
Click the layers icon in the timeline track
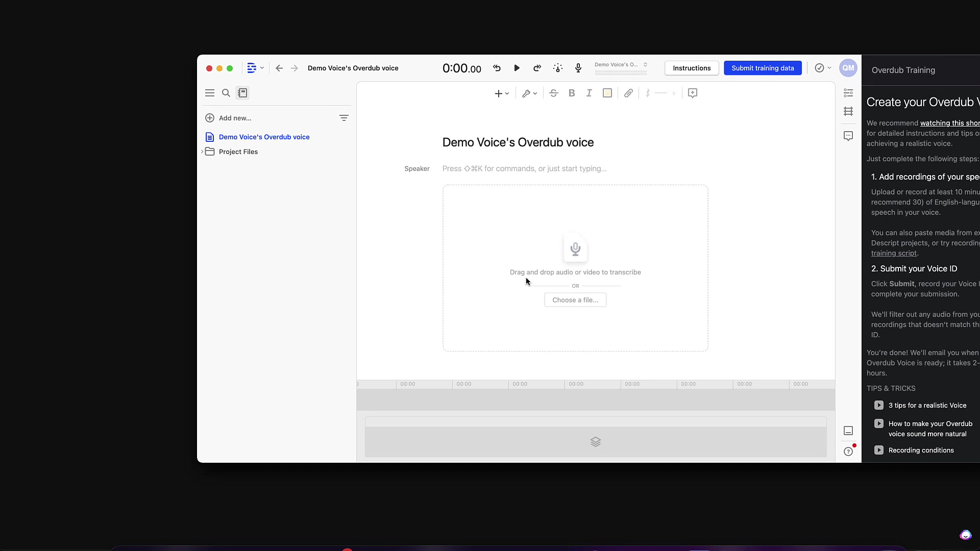[596, 442]
